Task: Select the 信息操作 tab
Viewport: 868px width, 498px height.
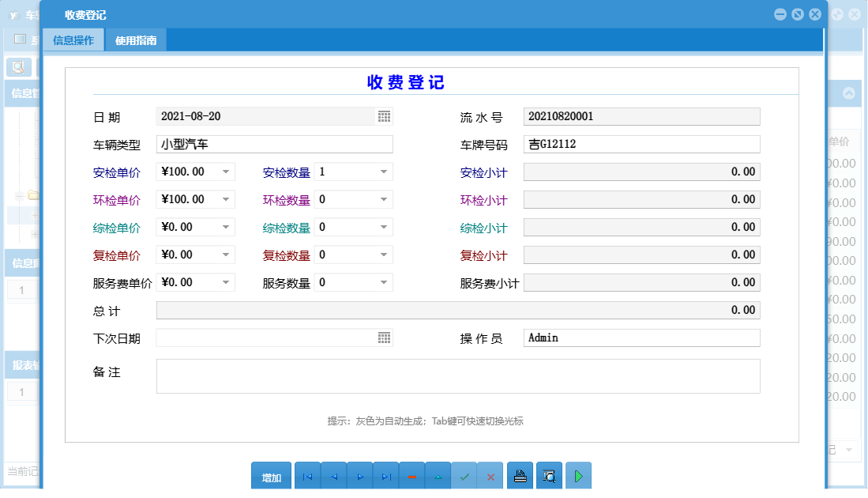Action: pos(75,38)
